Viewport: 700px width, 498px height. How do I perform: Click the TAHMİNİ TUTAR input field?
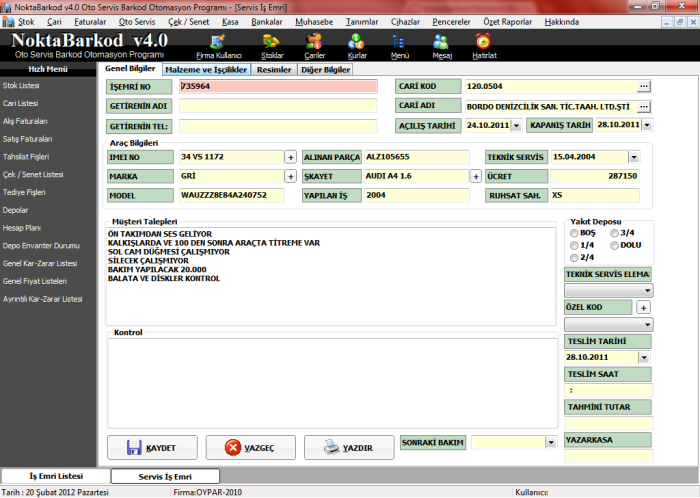pyautogui.click(x=608, y=423)
